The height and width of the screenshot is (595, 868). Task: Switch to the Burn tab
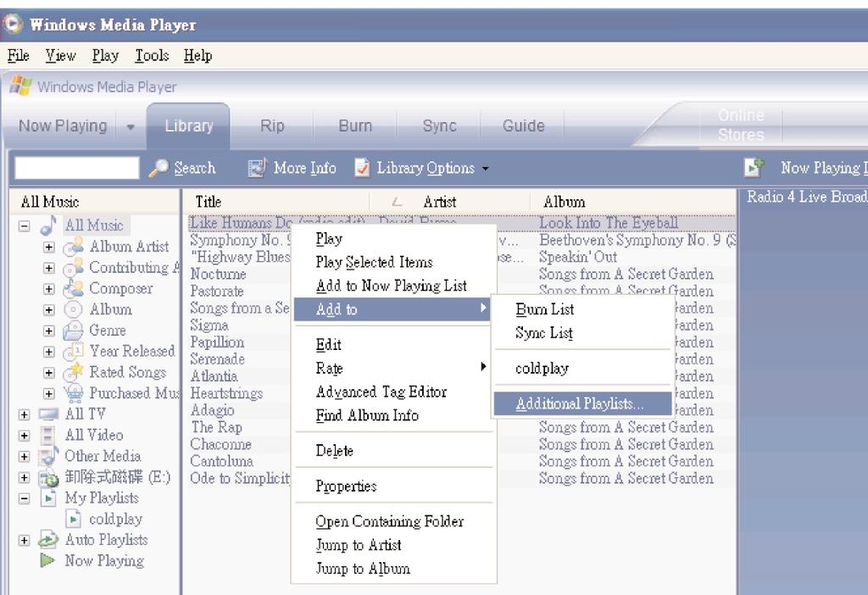tap(355, 125)
